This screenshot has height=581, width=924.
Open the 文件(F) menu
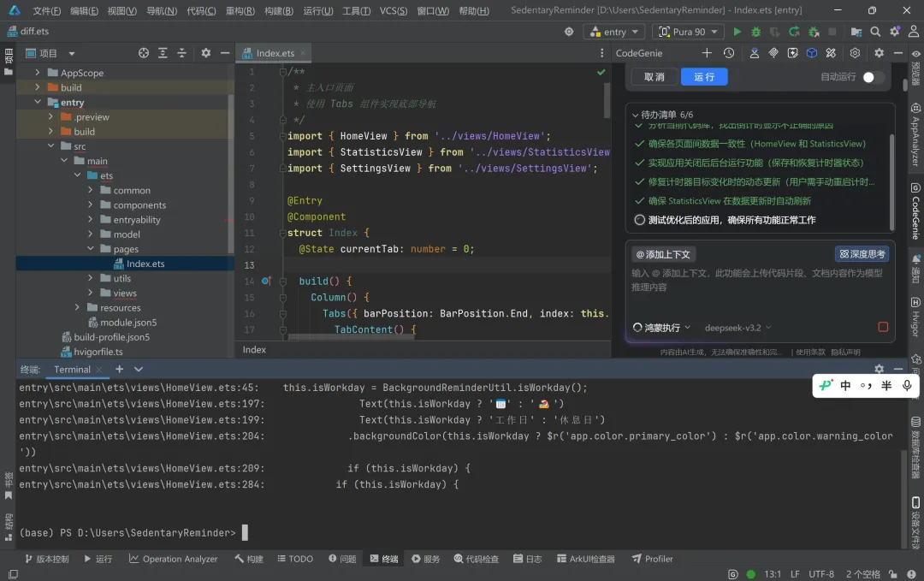46,10
